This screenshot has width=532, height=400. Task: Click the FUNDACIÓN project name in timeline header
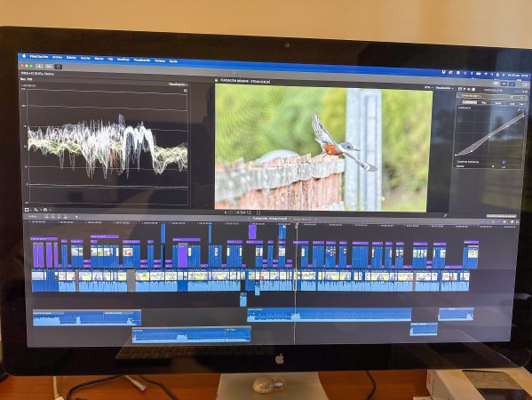coord(270,219)
